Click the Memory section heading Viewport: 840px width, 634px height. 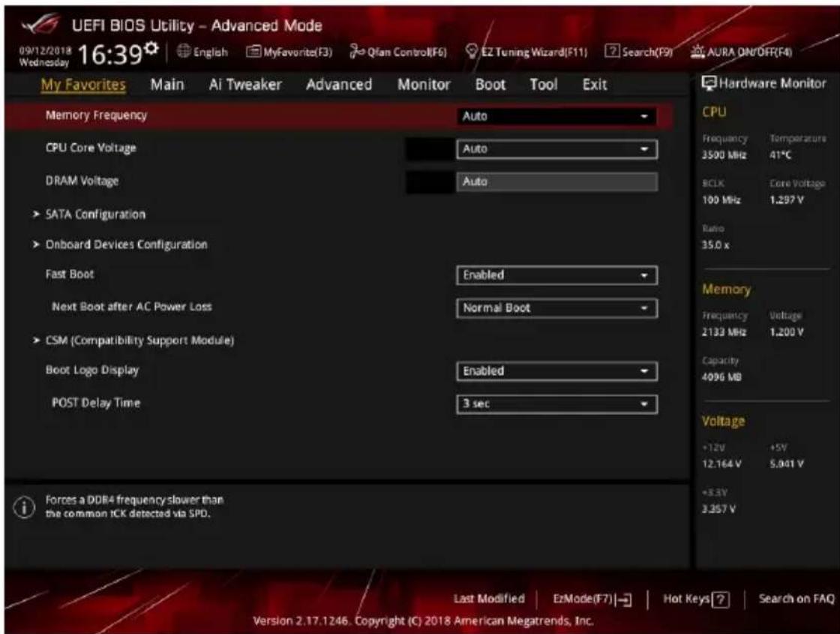click(727, 290)
